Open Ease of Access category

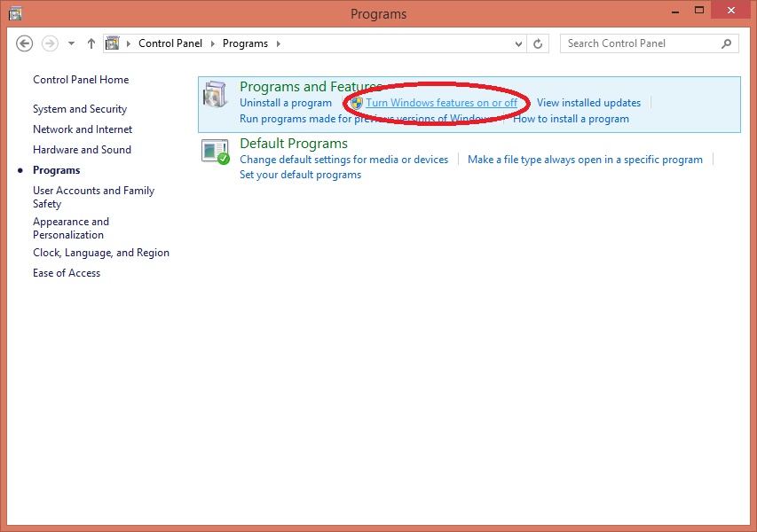pos(67,273)
